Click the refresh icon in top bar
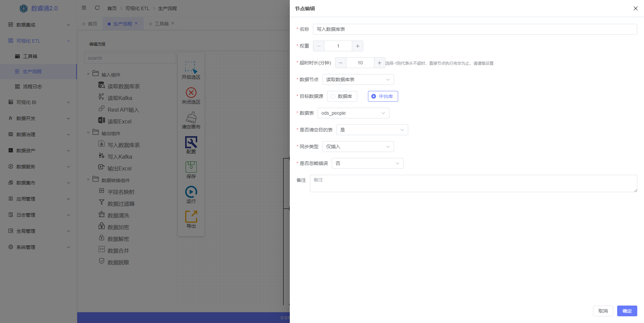 click(x=97, y=8)
